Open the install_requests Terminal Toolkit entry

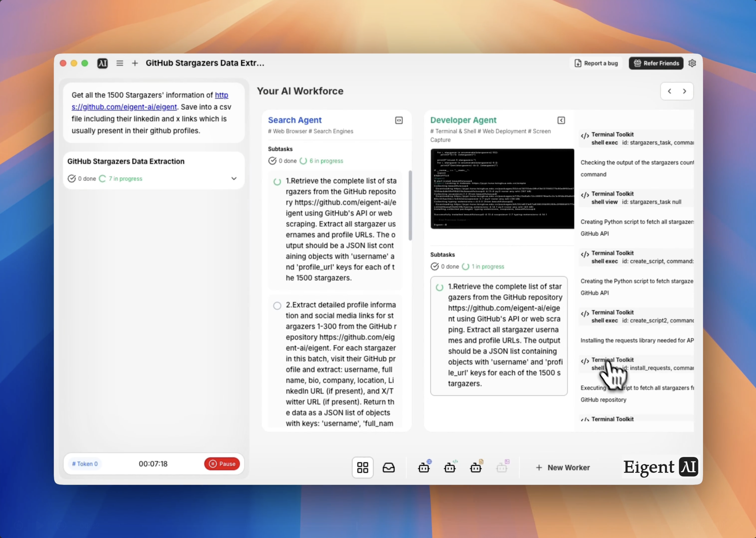coord(636,364)
